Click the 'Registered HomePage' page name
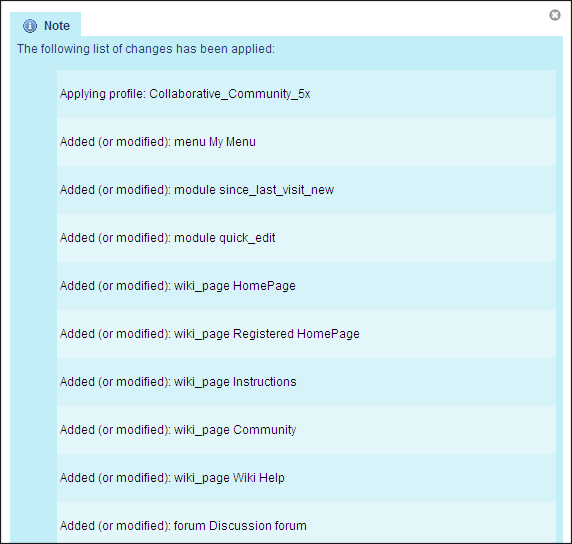 tap(296, 334)
